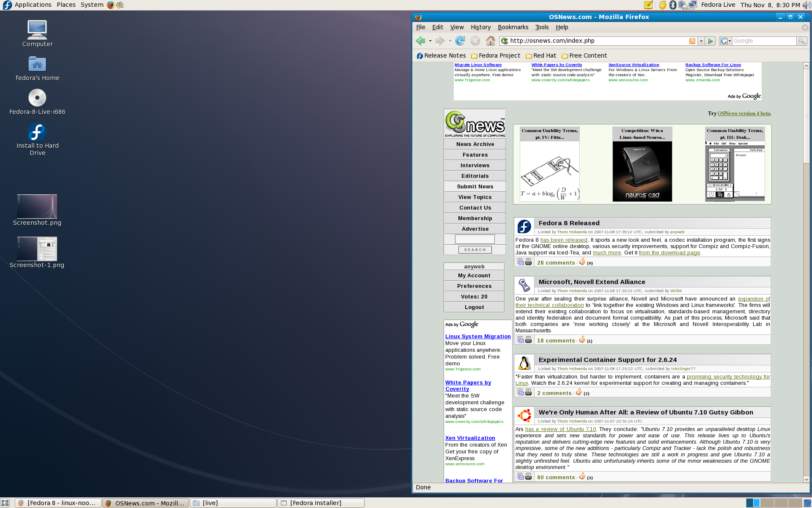Click the trash icon in bottom panel
812x508 pixels.
click(807, 503)
